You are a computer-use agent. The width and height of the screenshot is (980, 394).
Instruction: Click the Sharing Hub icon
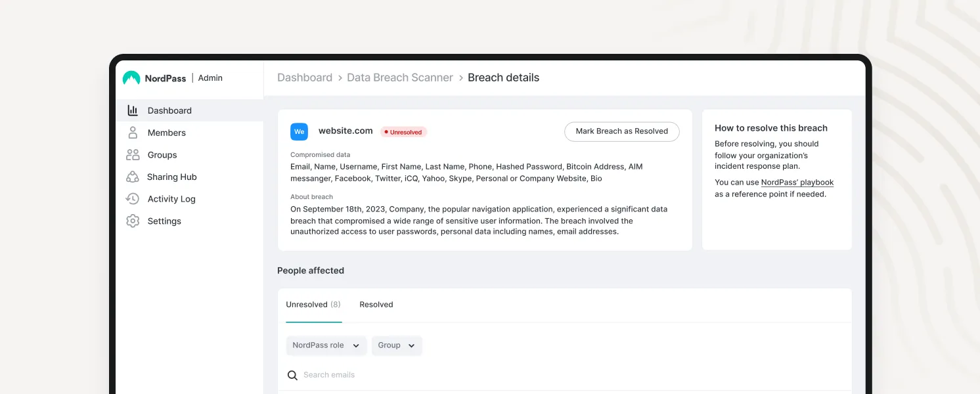(x=133, y=177)
